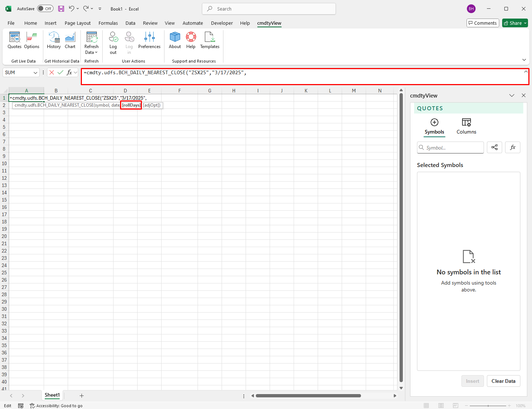Select row header 10

coord(4,163)
